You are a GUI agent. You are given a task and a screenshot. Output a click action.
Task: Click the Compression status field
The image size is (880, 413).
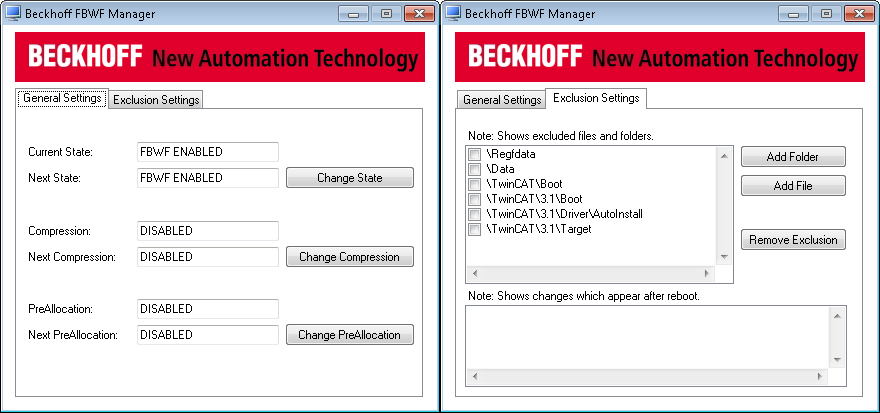(208, 231)
